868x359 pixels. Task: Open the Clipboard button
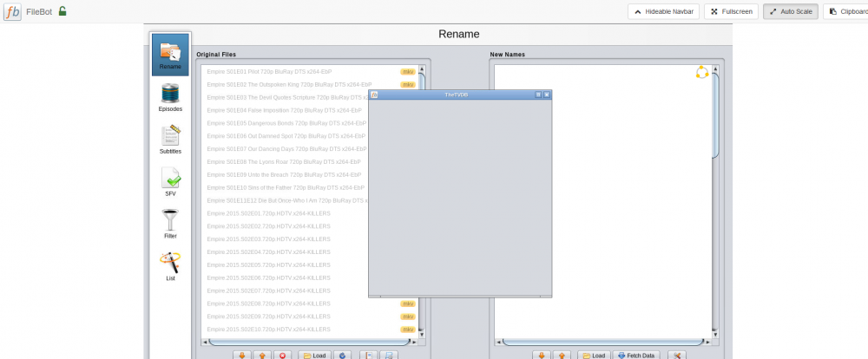tap(845, 11)
